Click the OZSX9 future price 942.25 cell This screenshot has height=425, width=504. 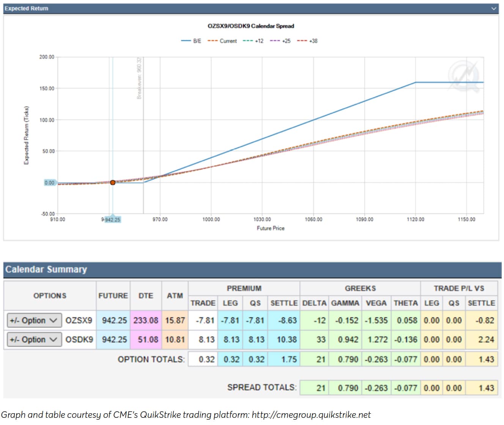(113, 321)
